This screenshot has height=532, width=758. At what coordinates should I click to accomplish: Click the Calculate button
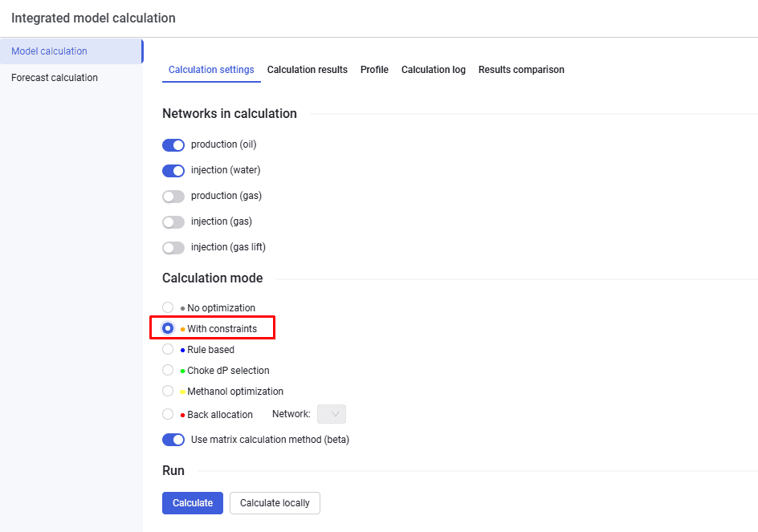[x=193, y=503]
